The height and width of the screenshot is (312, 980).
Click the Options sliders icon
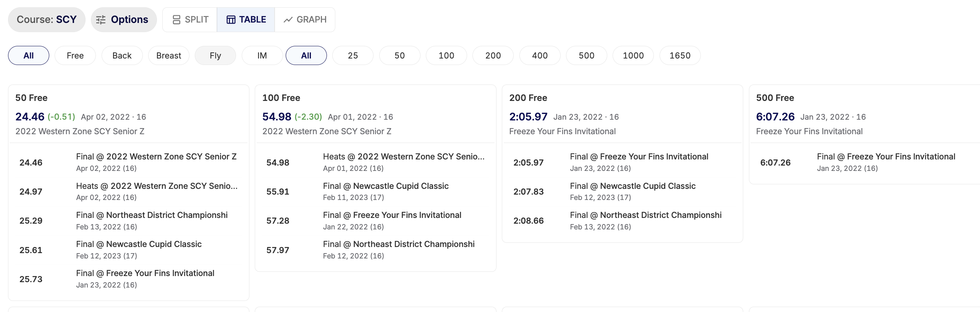(x=101, y=20)
